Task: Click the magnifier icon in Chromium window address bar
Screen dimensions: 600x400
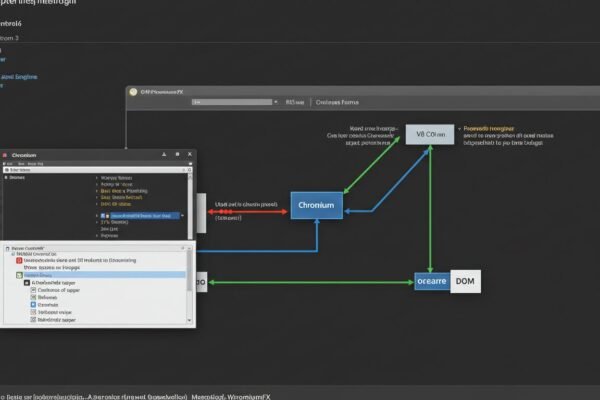Action: pyautogui.click(x=189, y=170)
